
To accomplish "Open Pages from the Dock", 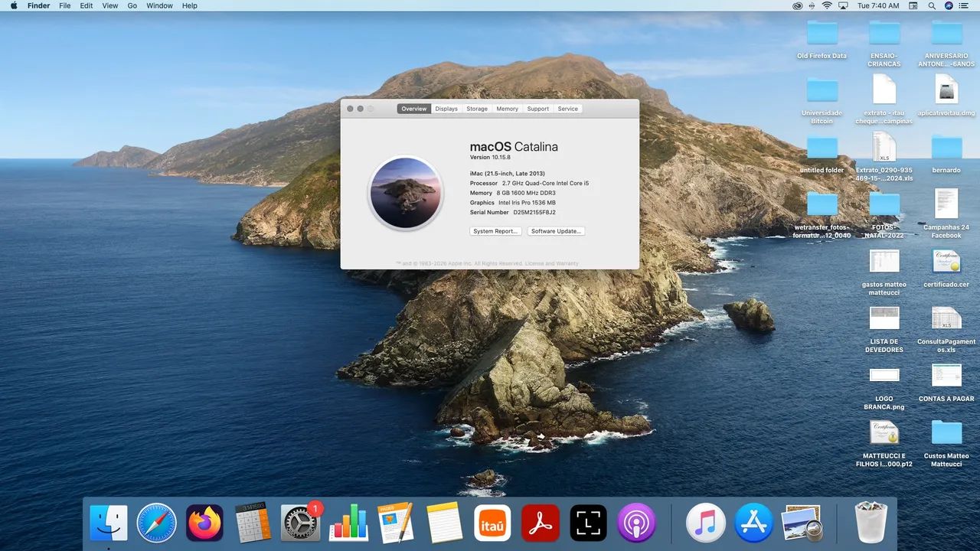I will coord(397,523).
